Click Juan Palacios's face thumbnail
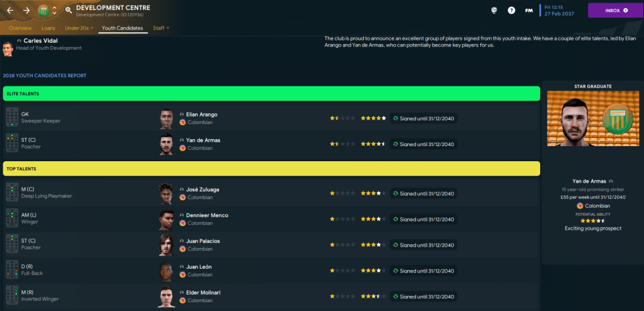This screenshot has height=311, width=644. (166, 245)
